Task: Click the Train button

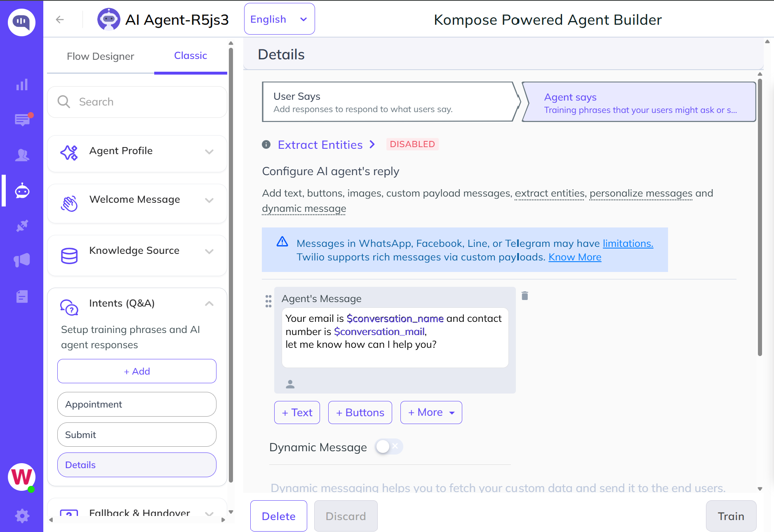Action: [731, 516]
